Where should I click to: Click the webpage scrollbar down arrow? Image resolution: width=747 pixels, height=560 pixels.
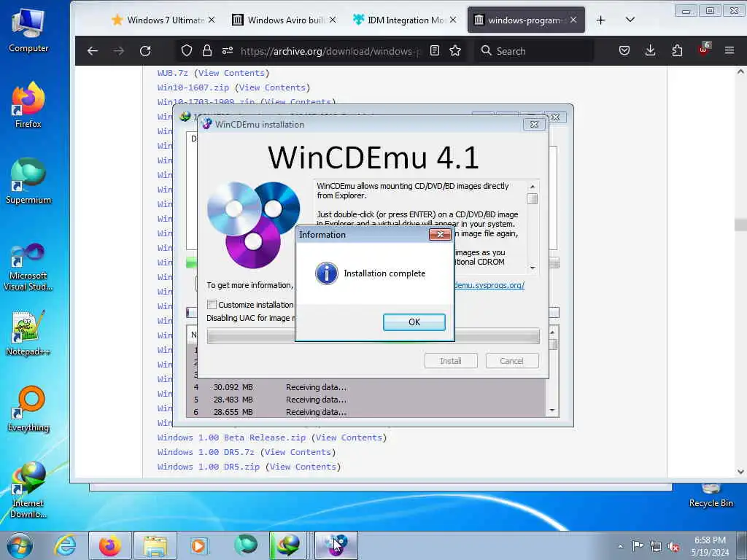pyautogui.click(x=740, y=472)
